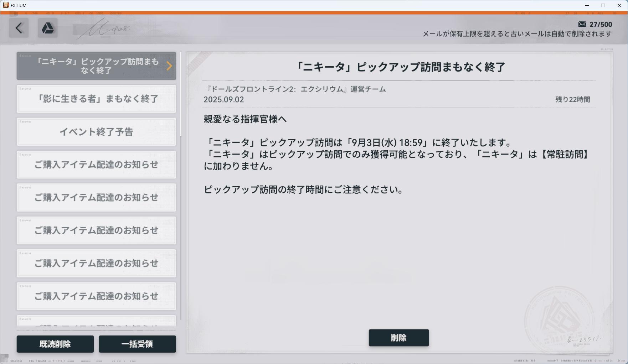Screen dimensions: 628x364
Task: Open the 「影に生きる者」まもなく終了 mail
Action: click(96, 99)
